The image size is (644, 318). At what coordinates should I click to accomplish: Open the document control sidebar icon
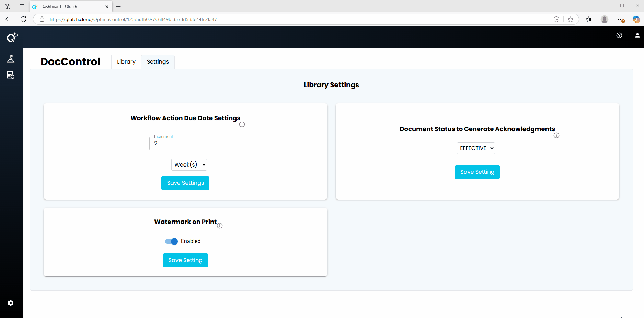11,75
